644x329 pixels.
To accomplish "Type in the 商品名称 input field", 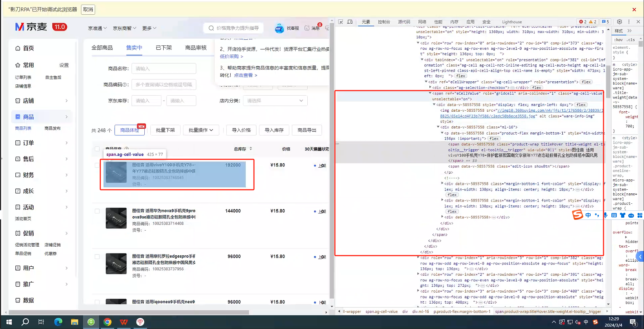I will tap(164, 69).
